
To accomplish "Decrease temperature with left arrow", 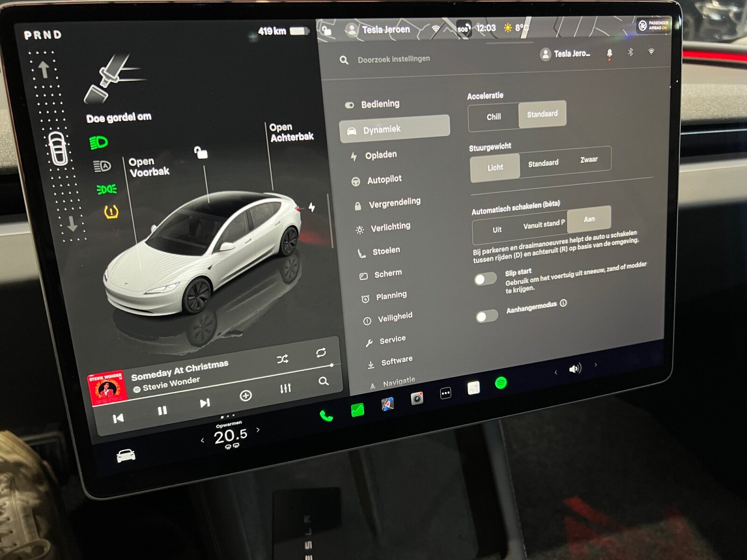I will click(x=202, y=440).
